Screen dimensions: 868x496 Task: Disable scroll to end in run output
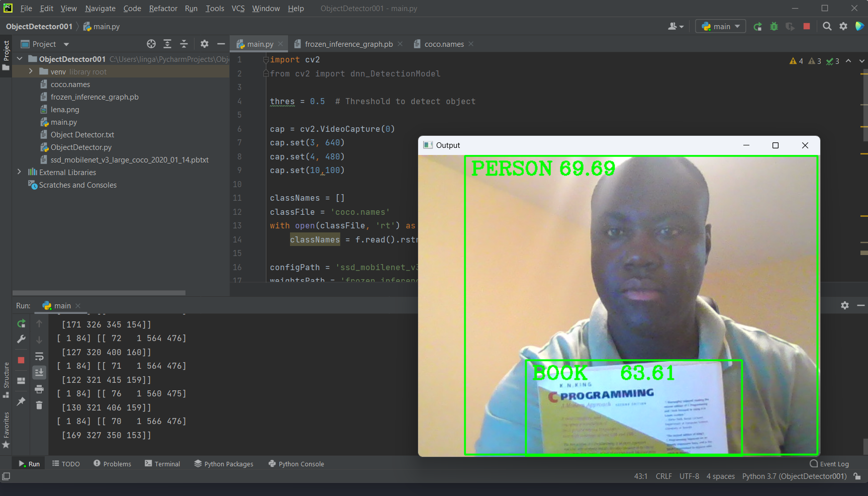(x=39, y=372)
